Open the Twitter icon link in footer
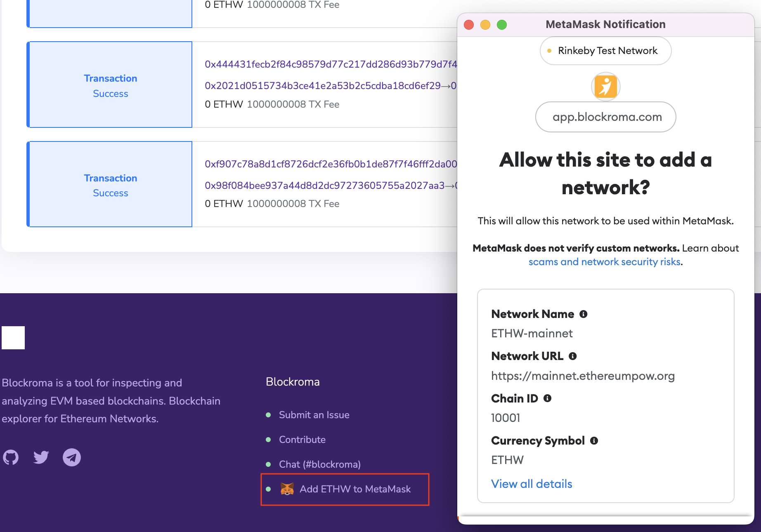 pos(41,457)
